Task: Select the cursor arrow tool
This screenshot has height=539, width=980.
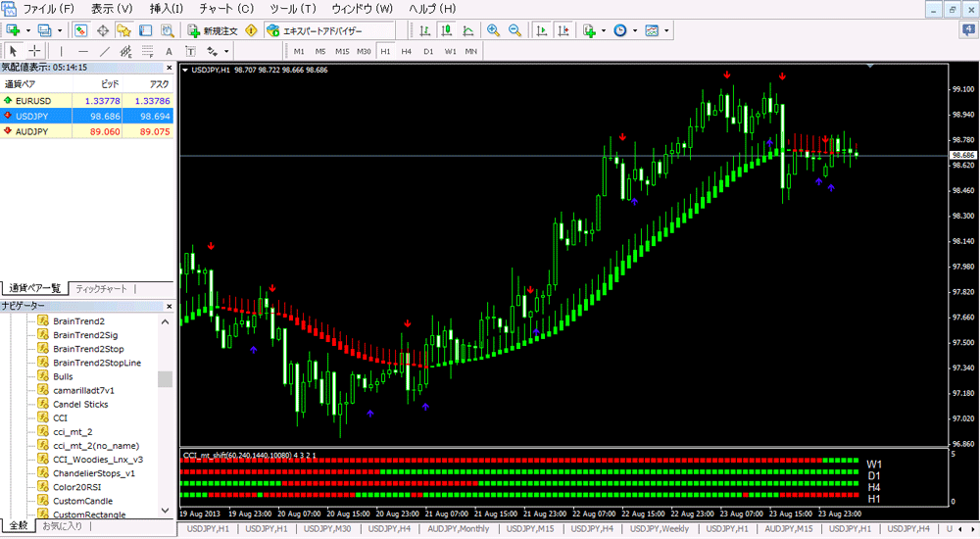Action: pyautogui.click(x=13, y=51)
